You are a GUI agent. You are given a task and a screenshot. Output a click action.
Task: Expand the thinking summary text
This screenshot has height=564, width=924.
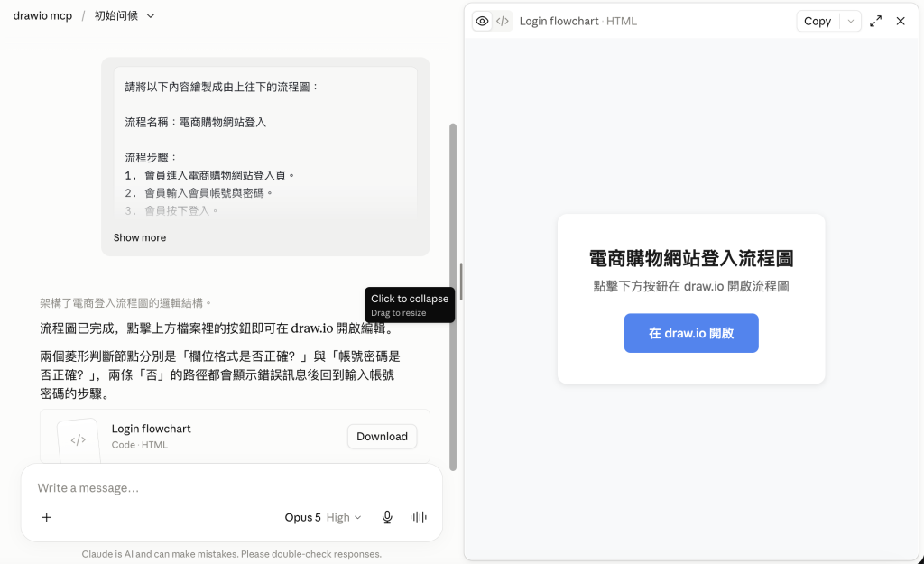[125, 303]
